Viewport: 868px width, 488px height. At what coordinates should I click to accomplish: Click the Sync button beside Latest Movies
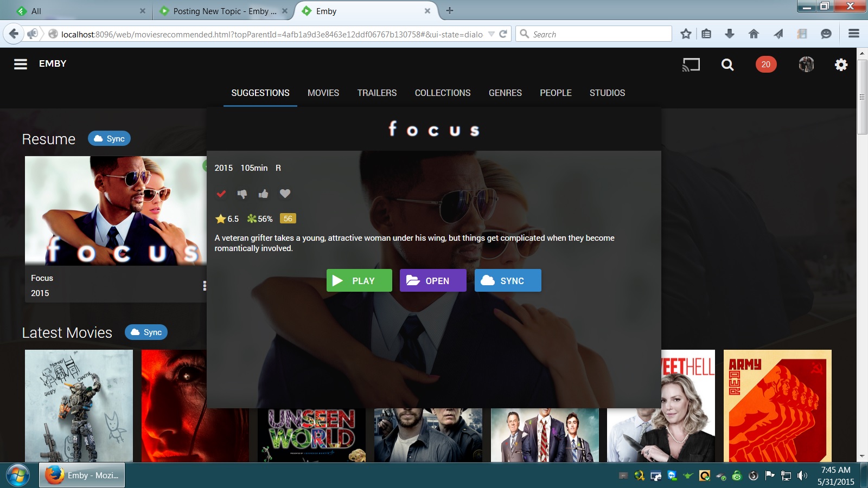146,332
